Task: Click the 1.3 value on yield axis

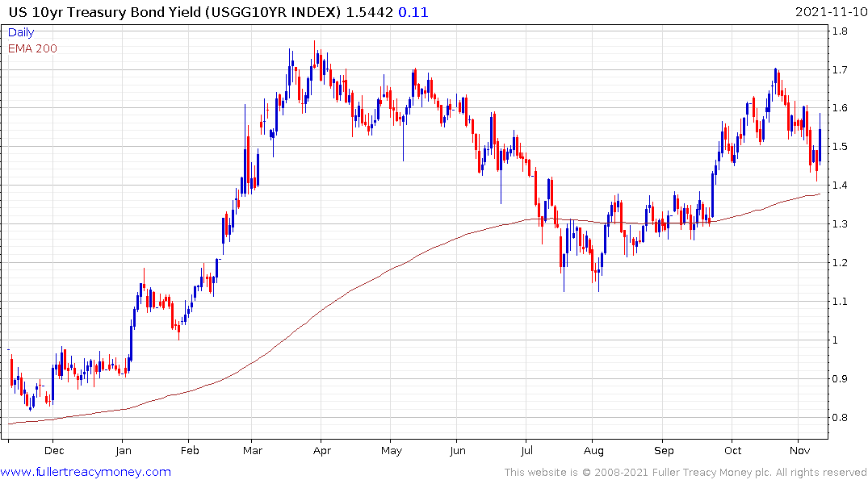Action: tap(840, 224)
